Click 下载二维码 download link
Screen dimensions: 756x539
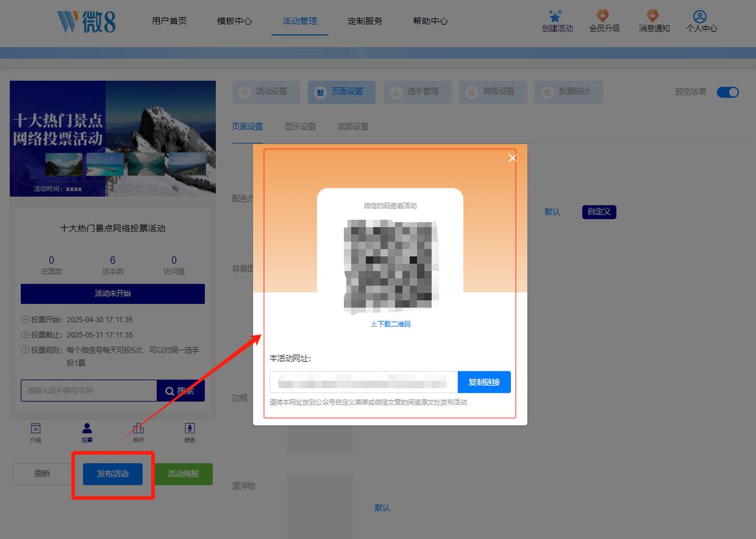(391, 324)
